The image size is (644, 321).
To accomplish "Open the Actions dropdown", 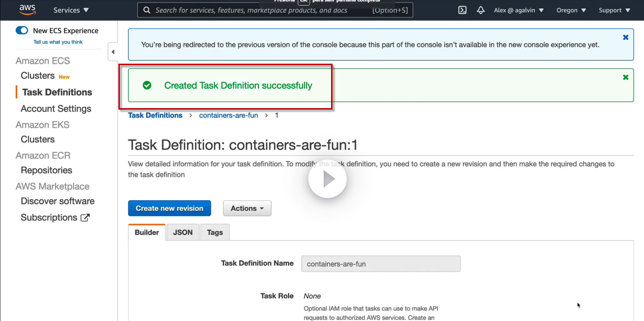I will tap(247, 208).
